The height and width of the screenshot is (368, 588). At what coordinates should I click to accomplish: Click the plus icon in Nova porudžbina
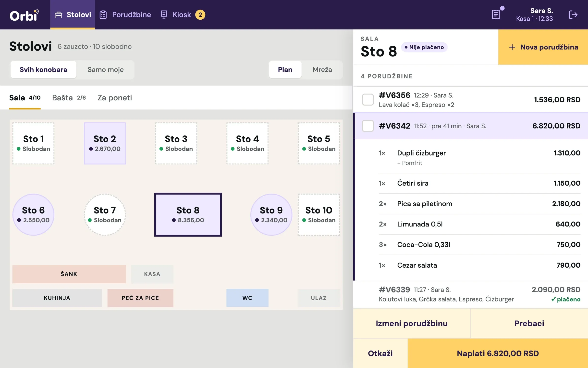click(512, 47)
